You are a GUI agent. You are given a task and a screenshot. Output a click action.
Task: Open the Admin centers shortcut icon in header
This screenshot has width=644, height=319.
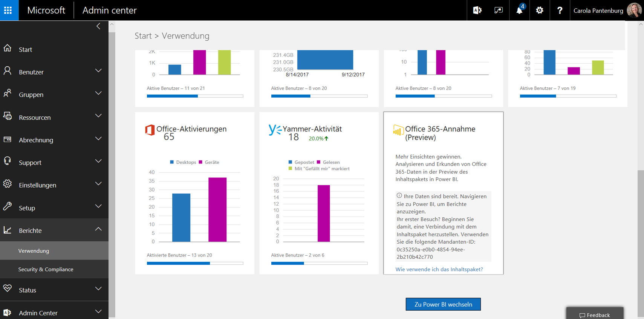[477, 10]
